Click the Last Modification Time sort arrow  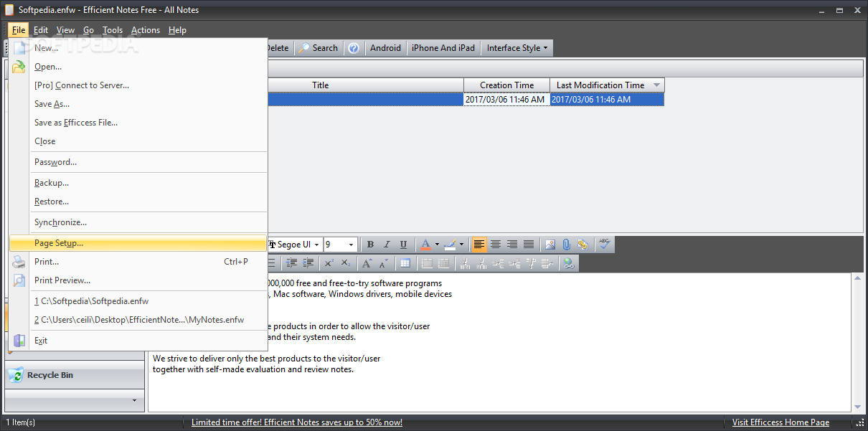[656, 85]
